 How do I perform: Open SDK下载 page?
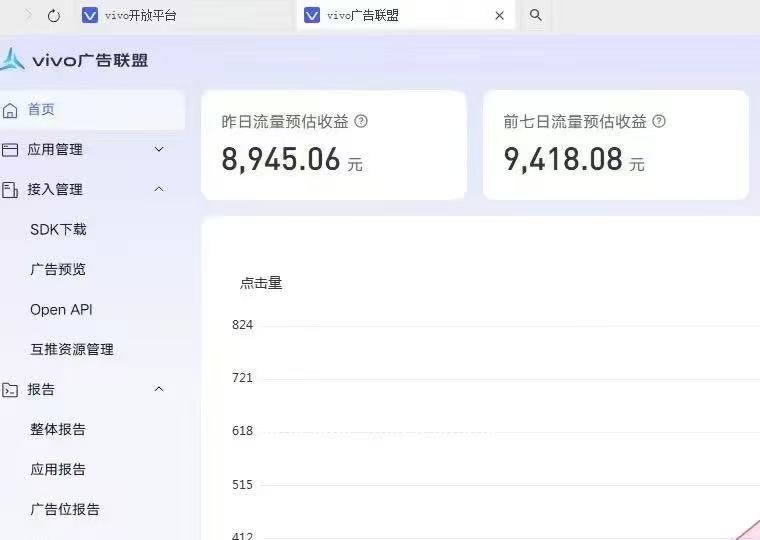[x=58, y=229]
